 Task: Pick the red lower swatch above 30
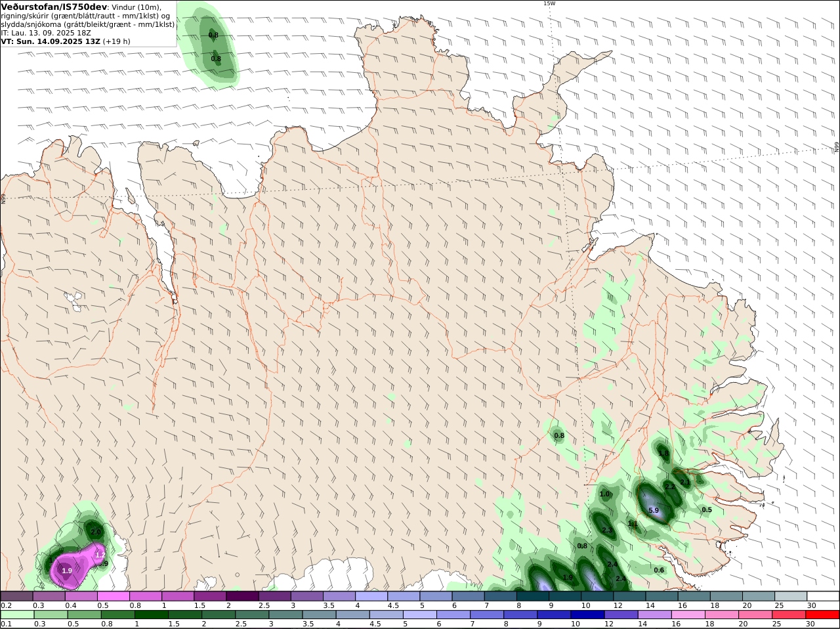click(823, 615)
